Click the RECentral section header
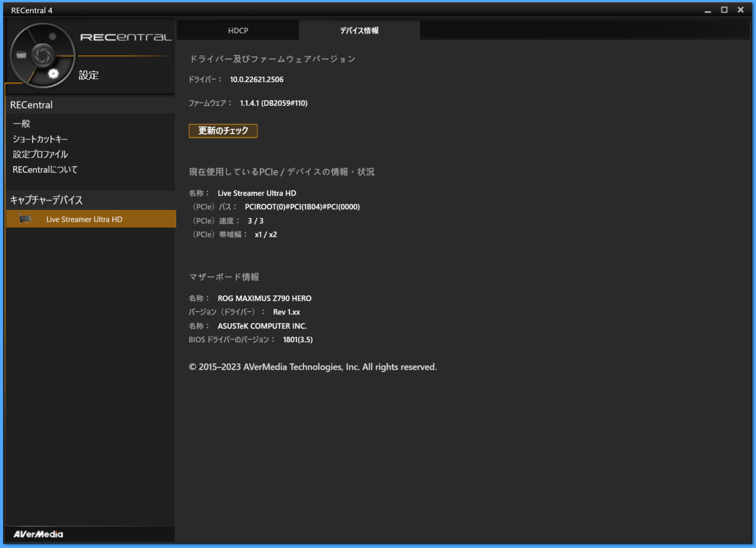The image size is (756, 548). click(x=31, y=105)
